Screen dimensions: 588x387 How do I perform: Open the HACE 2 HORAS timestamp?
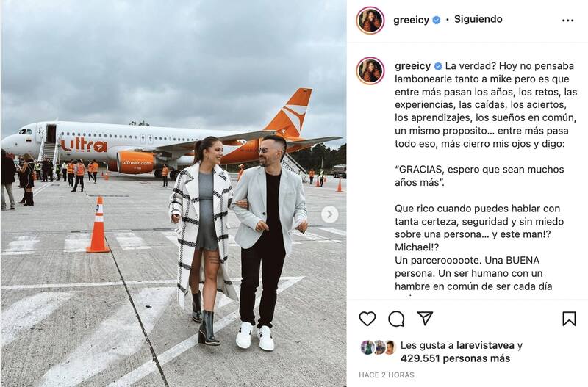(x=387, y=375)
